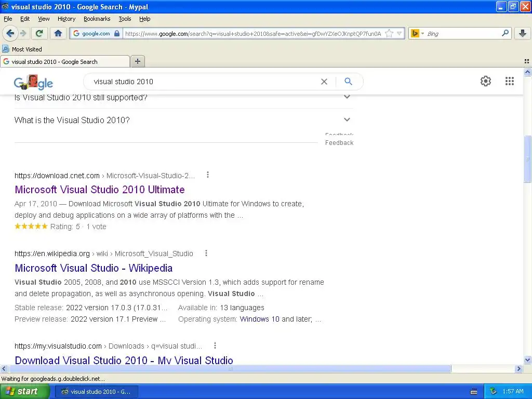
Task: Click the browser Forward arrow button
Action: point(23,33)
